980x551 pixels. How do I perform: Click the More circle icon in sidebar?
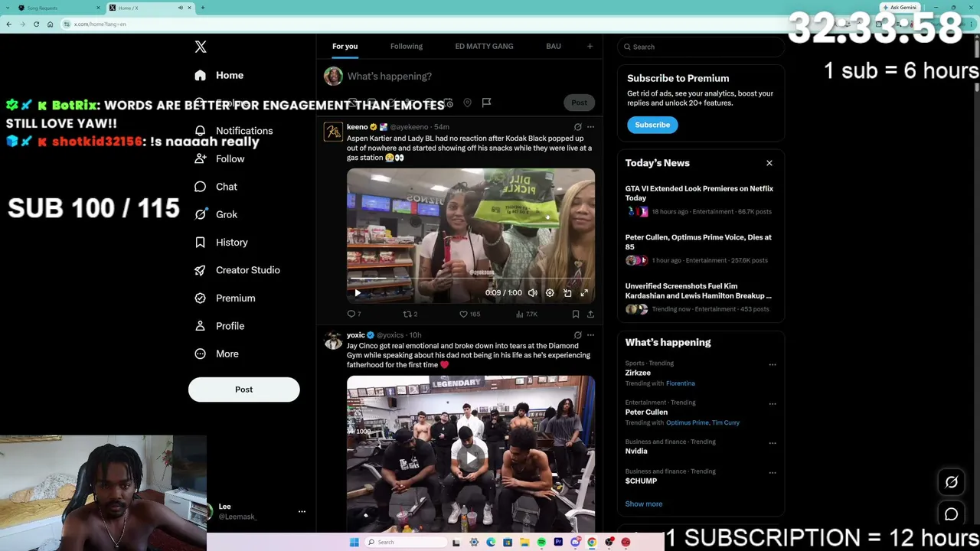tap(200, 354)
